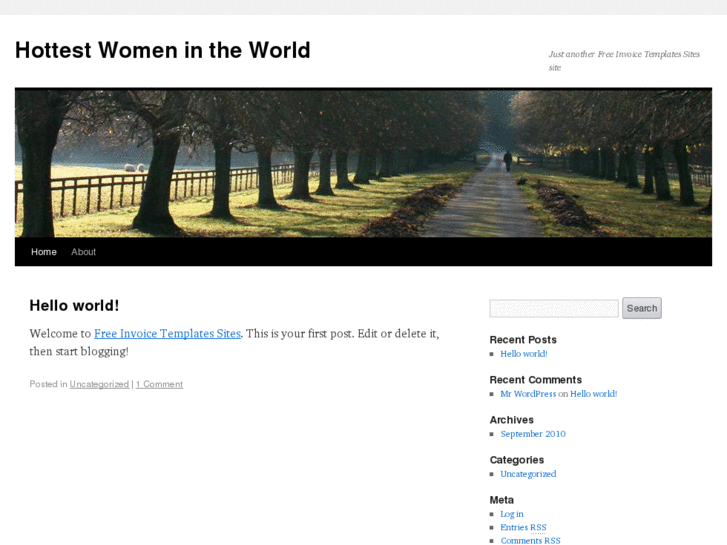The width and height of the screenshot is (727, 545).
Task: Open the Comments RSS feed
Action: point(530,540)
